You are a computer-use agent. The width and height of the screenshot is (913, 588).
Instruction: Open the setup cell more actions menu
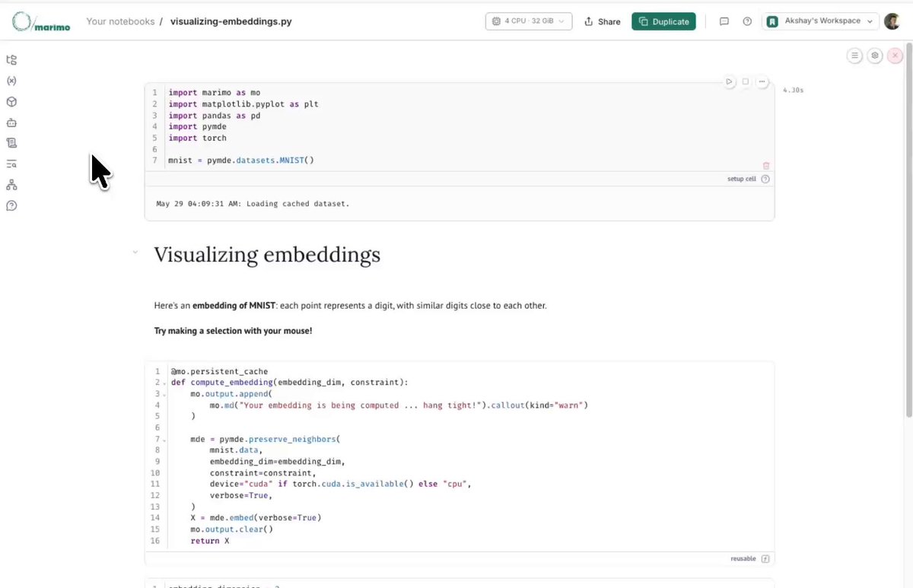(762, 81)
